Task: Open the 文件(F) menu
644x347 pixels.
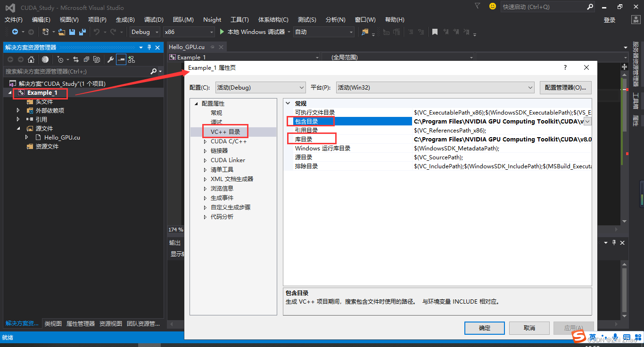Action: tap(13, 19)
